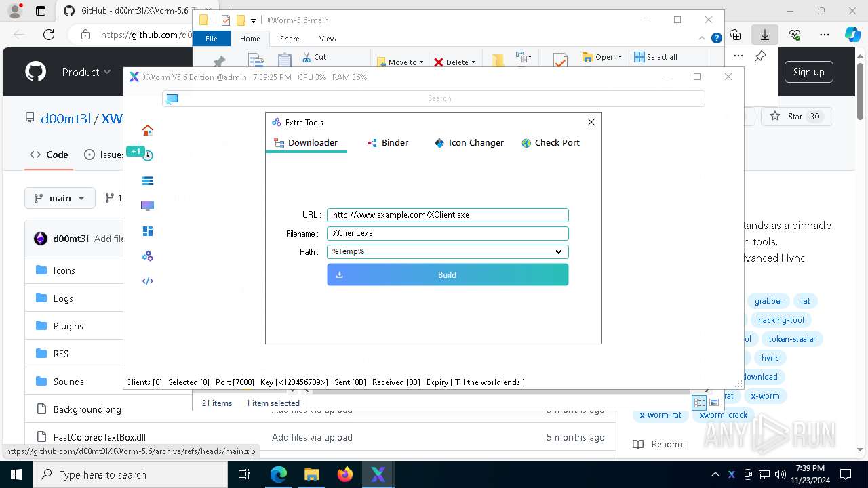Open the list lines icon in XWorm sidebar
The image size is (868, 488).
[147, 180]
